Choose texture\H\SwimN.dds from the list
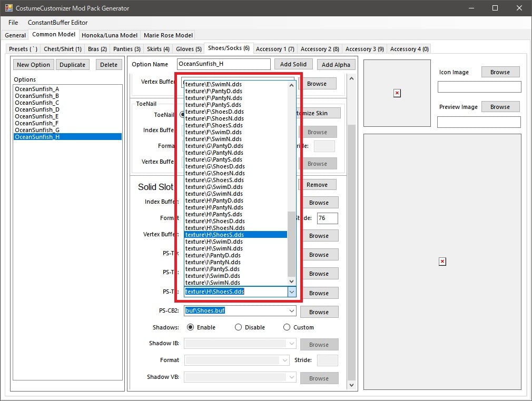Screen dimensions: 532x401 [235, 248]
